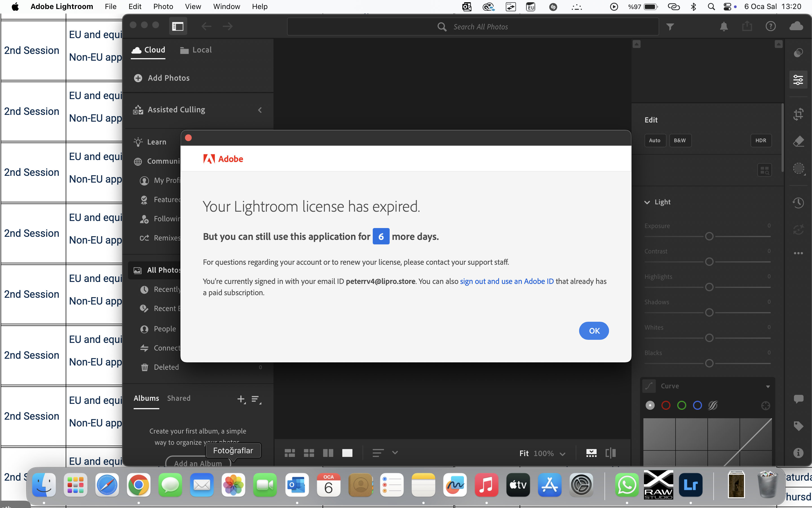This screenshot has width=812, height=508.
Task: Click the filter funnel icon
Action: coord(670,27)
